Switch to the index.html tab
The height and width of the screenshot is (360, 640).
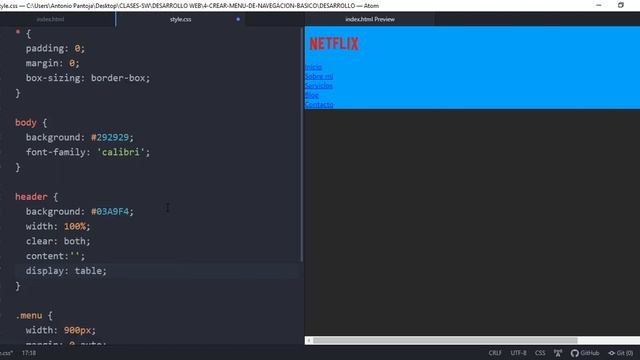(x=50, y=19)
